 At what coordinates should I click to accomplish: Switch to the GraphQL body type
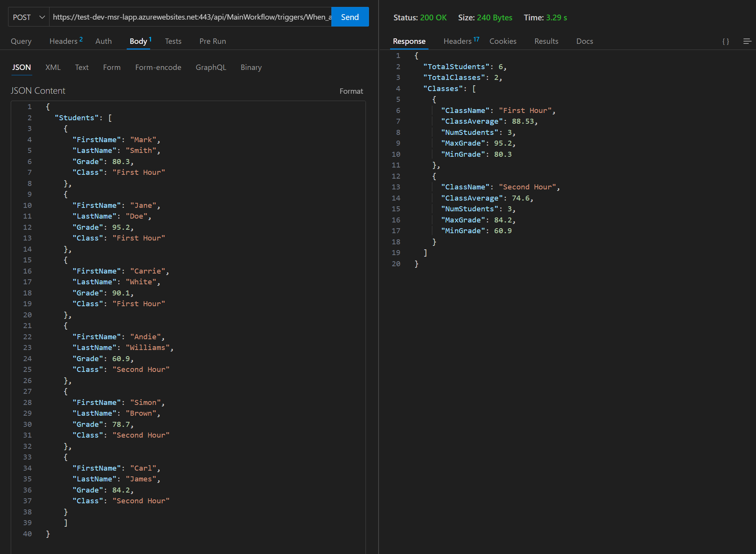pos(211,67)
